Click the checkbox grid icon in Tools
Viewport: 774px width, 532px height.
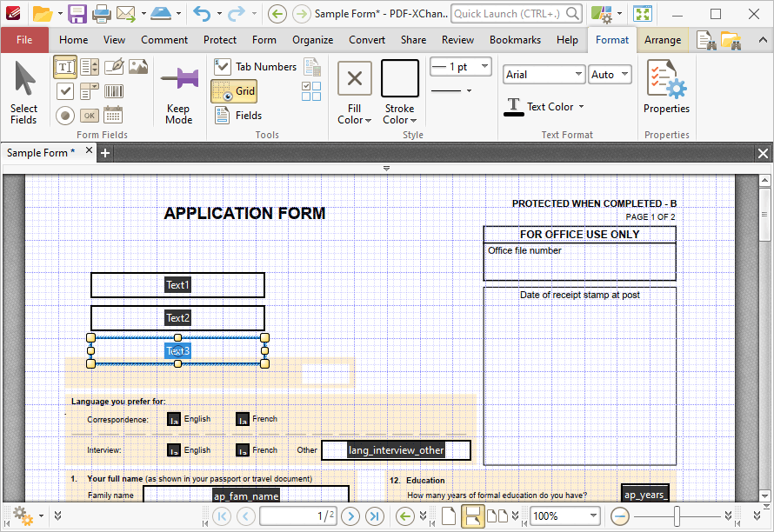tap(311, 91)
